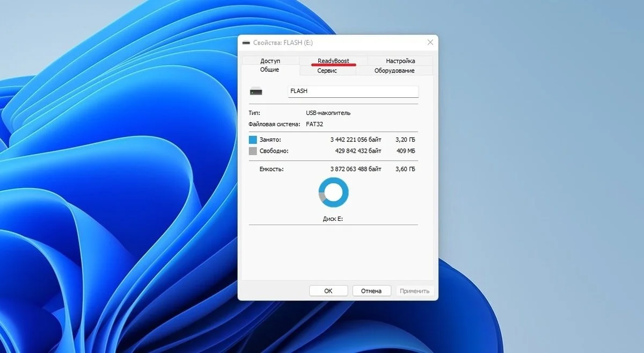
Task: Click the gray Свободно color swatch
Action: [253, 151]
